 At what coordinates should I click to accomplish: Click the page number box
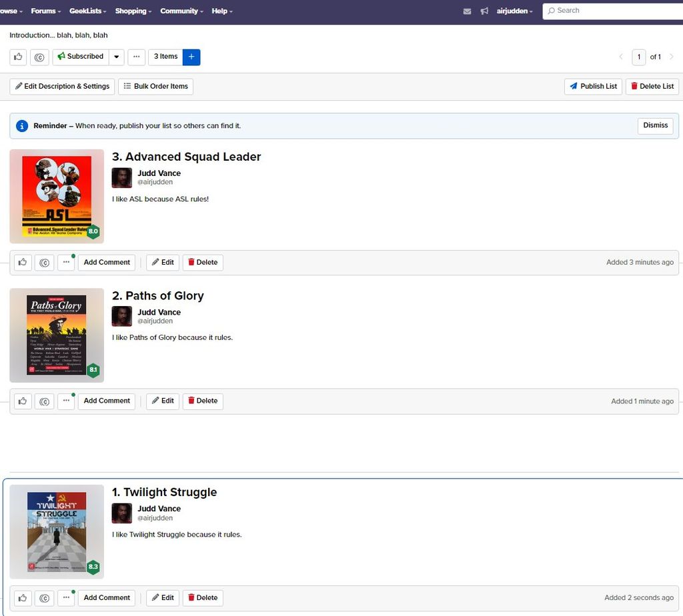tap(638, 57)
